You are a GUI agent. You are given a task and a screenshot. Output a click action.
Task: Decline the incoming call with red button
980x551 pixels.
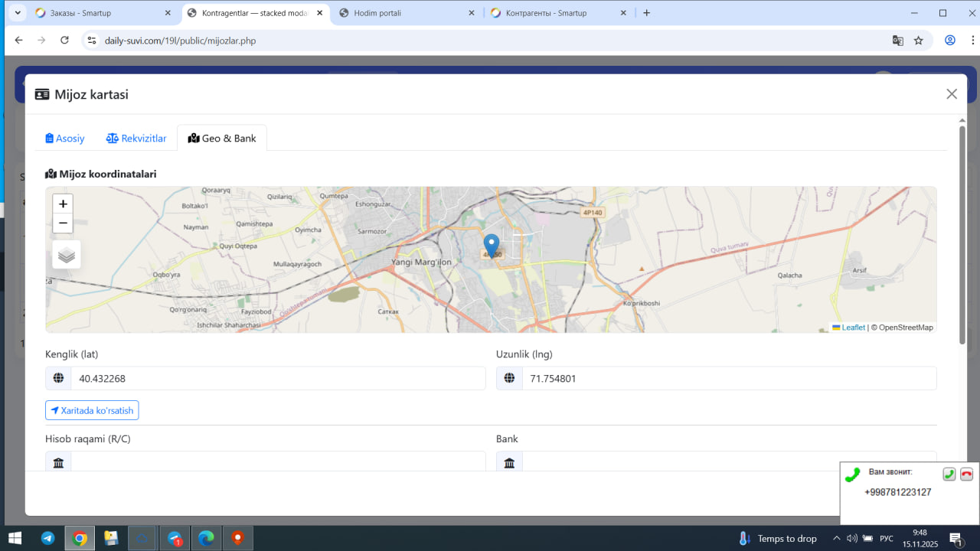pos(966,474)
